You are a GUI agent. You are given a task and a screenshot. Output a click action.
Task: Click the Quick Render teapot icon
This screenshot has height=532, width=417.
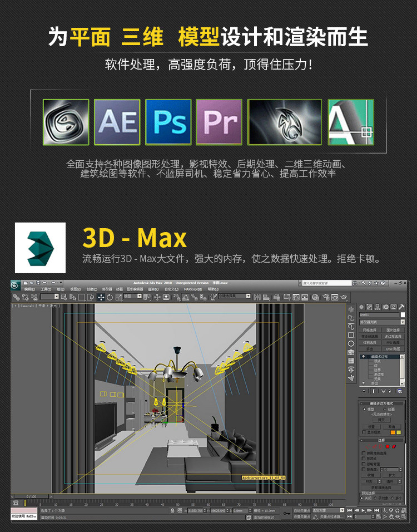pos(344,298)
